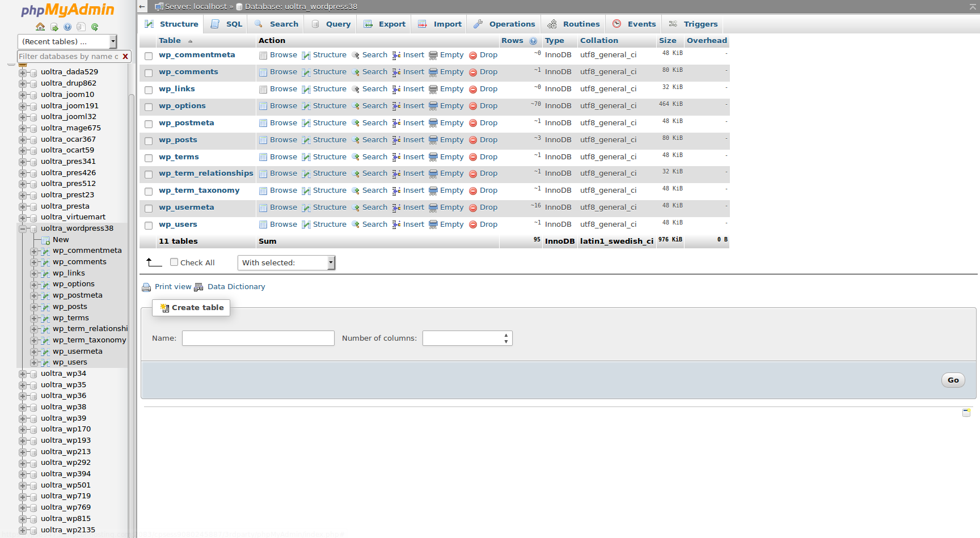Click the Server: localhost breadcrumb link
The height and width of the screenshot is (538, 980).
click(x=196, y=7)
